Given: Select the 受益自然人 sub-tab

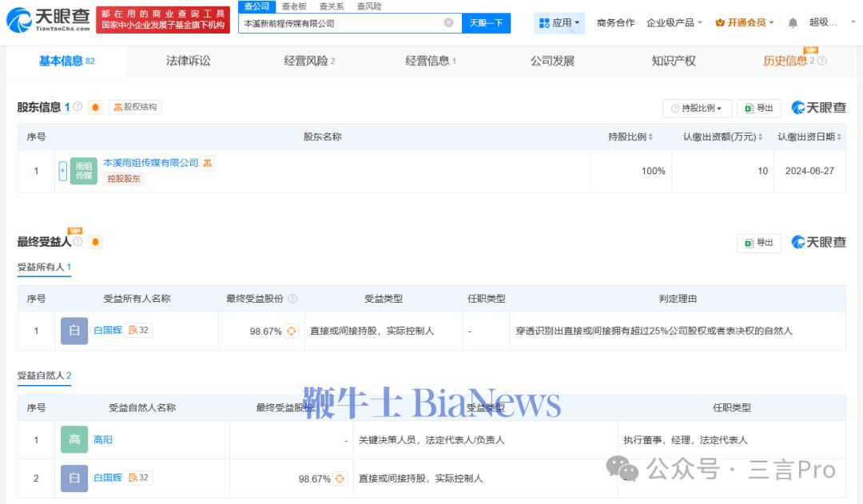Looking at the screenshot, I should tap(44, 375).
